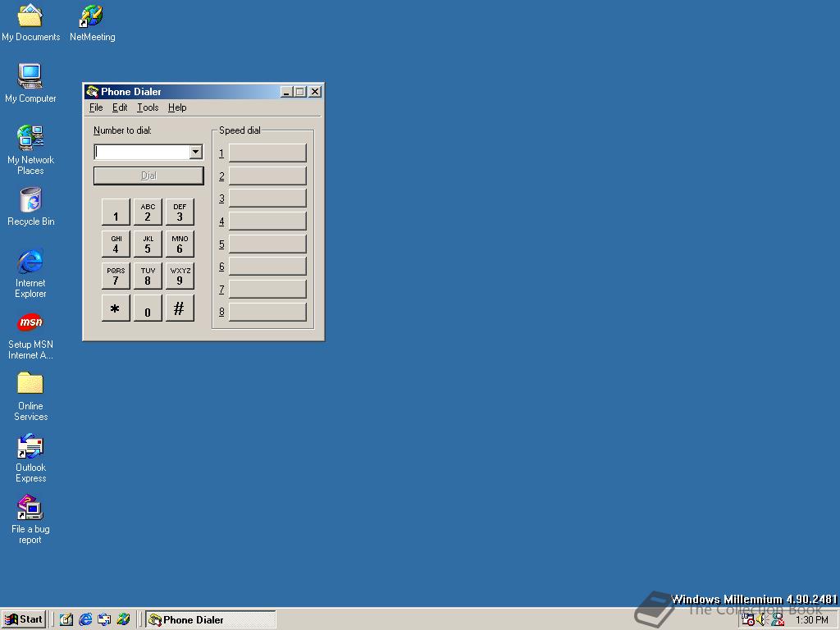
Task: Expand the Number to dial dropdown
Action: (195, 152)
